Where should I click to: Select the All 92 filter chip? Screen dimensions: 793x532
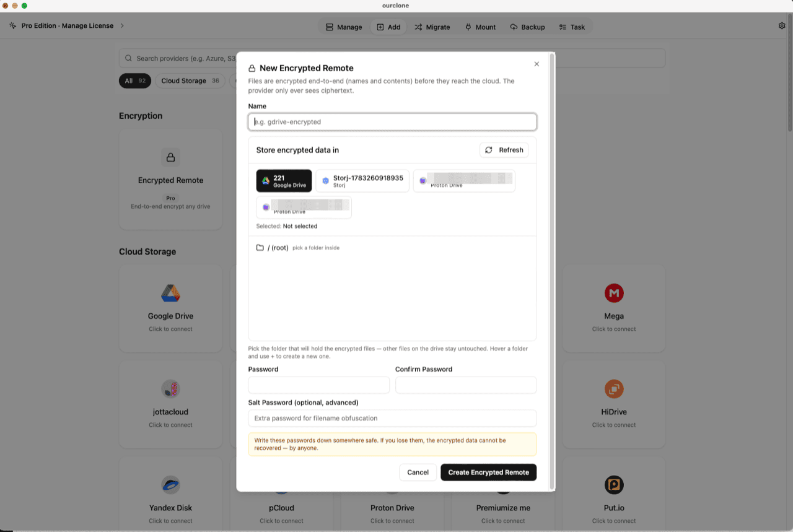tap(135, 81)
